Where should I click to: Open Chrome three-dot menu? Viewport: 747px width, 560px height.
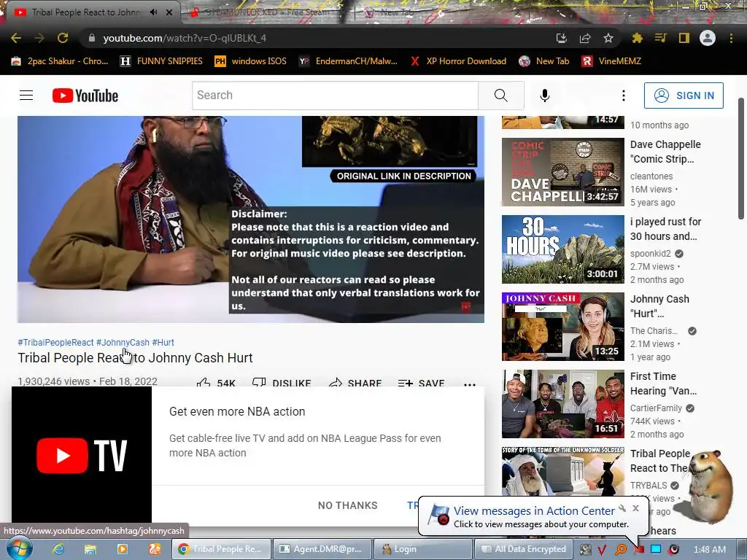(731, 38)
